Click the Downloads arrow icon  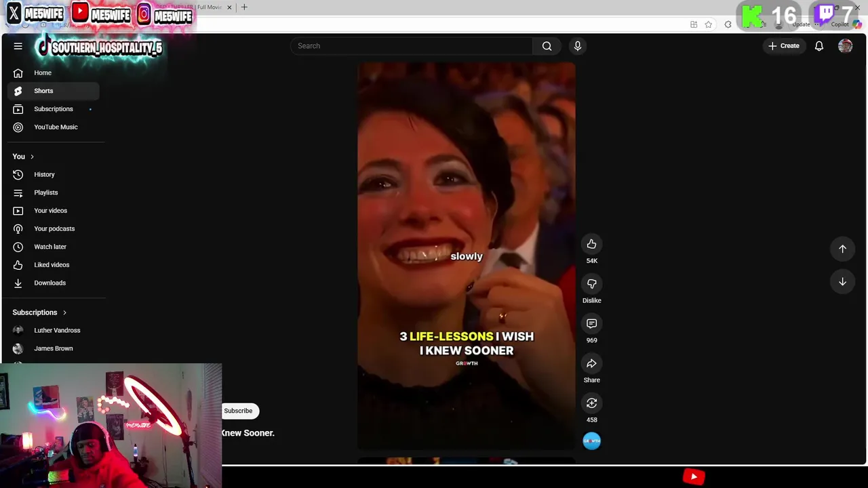tap(18, 283)
